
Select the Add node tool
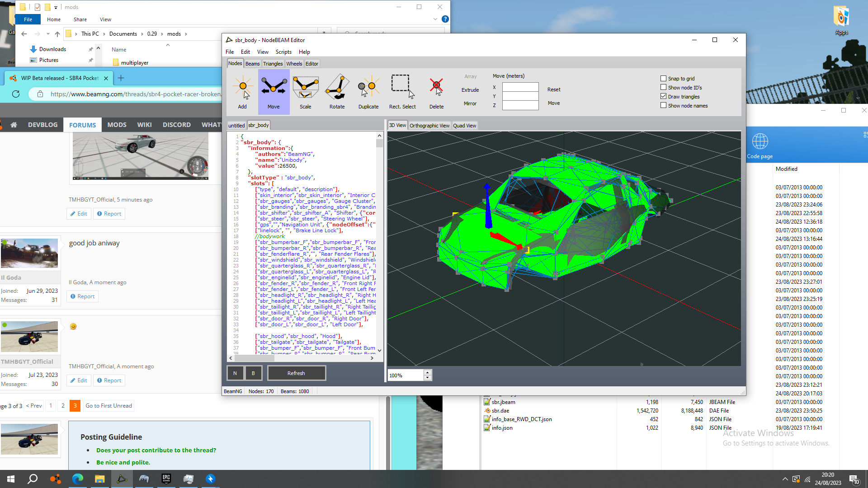pos(243,92)
